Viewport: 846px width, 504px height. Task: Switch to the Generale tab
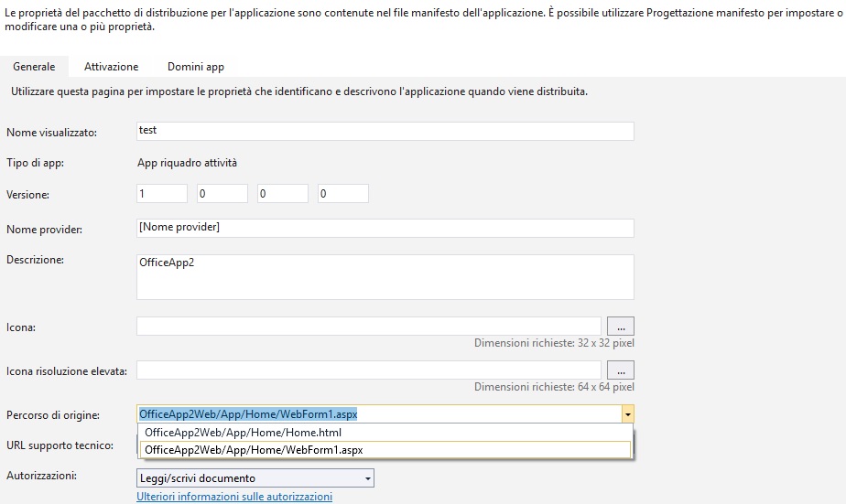pos(34,66)
